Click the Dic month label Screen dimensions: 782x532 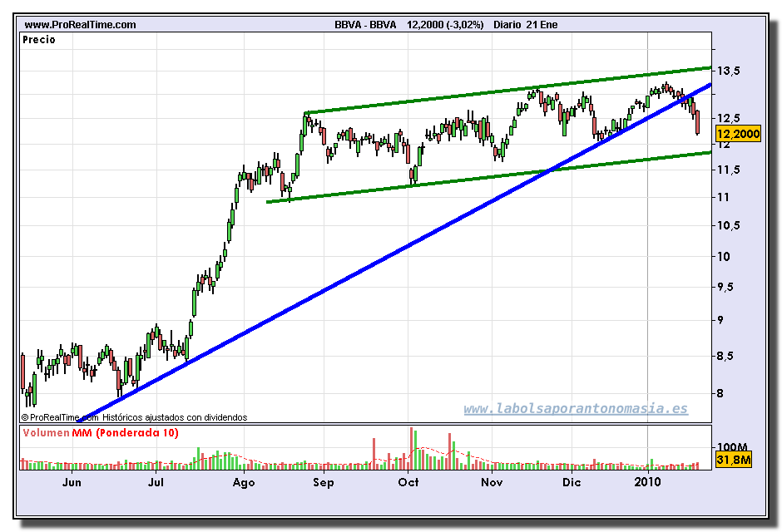572,482
